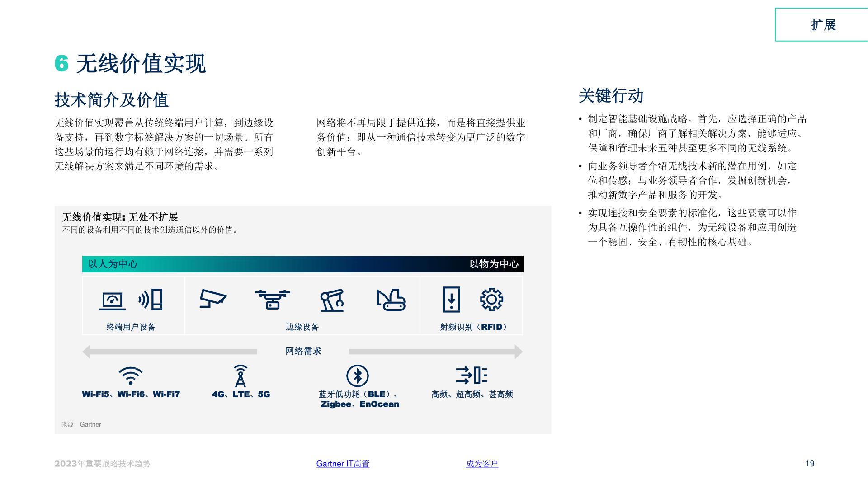The height and width of the screenshot is (488, 868).
Task: Click the Wi-Fi5、Wi-Fi6、Wi-Fi7 text
Action: [x=131, y=394]
